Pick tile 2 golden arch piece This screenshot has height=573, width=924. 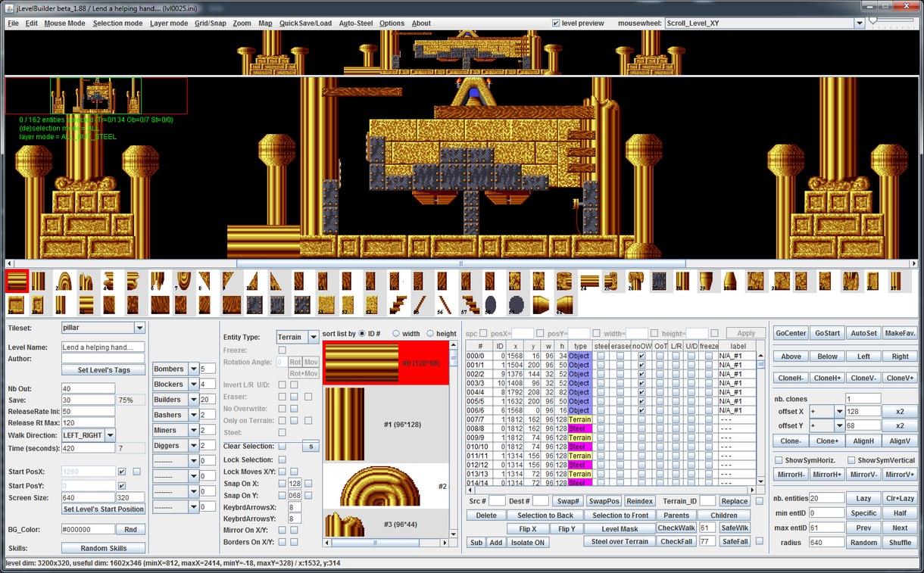64,281
